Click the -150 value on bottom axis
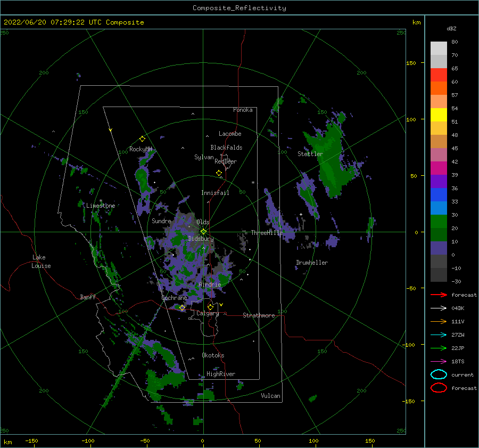 31,441
